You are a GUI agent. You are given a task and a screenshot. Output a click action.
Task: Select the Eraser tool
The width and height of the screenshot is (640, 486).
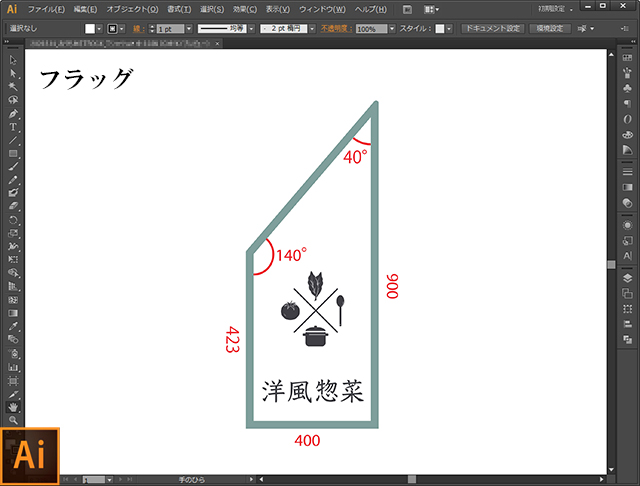13,206
